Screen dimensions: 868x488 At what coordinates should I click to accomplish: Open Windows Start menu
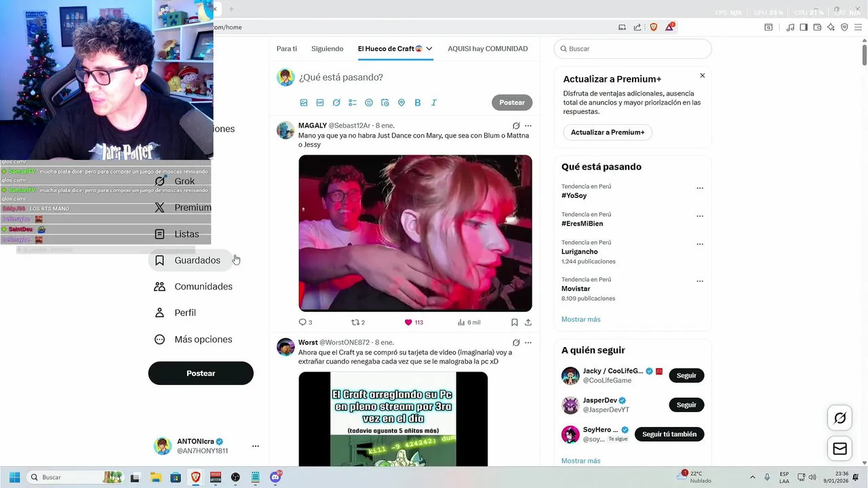[14, 477]
